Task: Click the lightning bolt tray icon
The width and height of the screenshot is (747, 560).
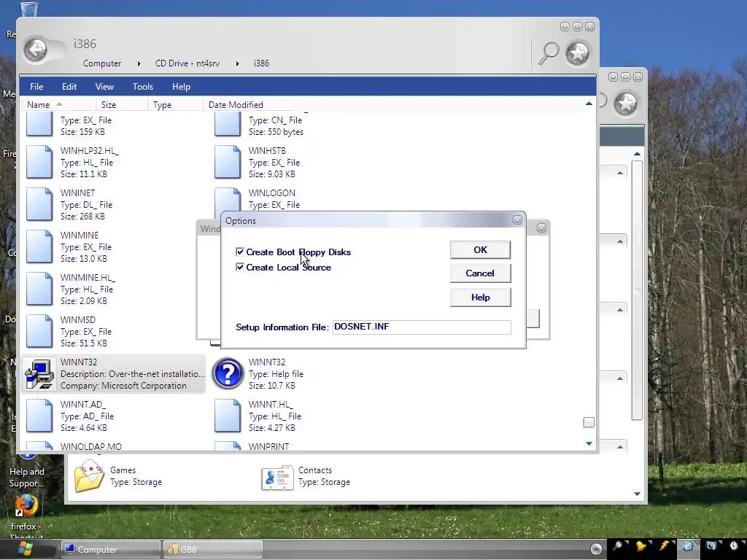Action: (x=664, y=545)
